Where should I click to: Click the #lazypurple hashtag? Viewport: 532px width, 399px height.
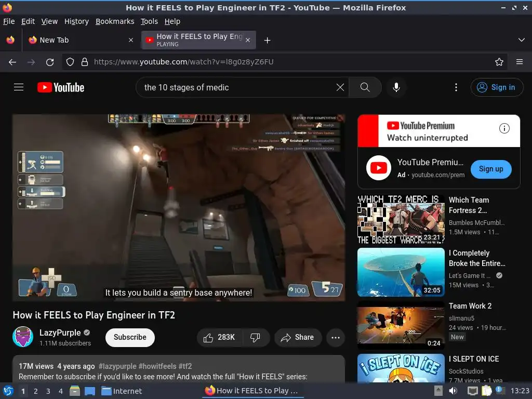pos(117,366)
